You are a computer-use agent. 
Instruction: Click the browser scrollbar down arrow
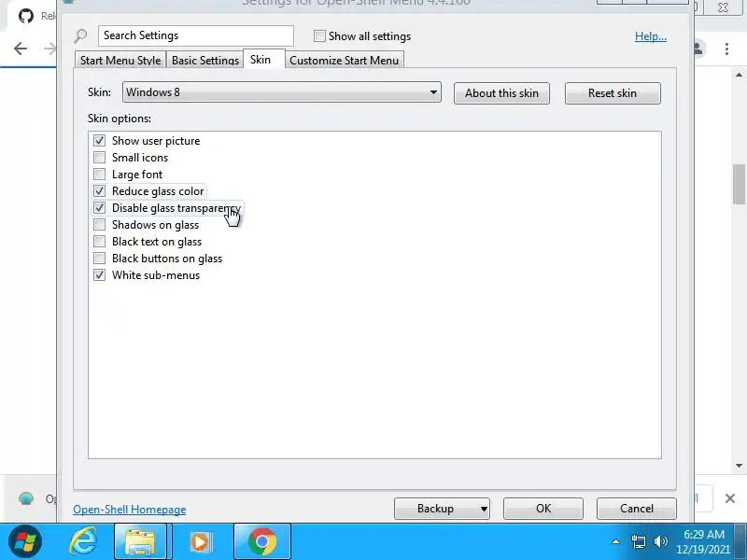[739, 466]
